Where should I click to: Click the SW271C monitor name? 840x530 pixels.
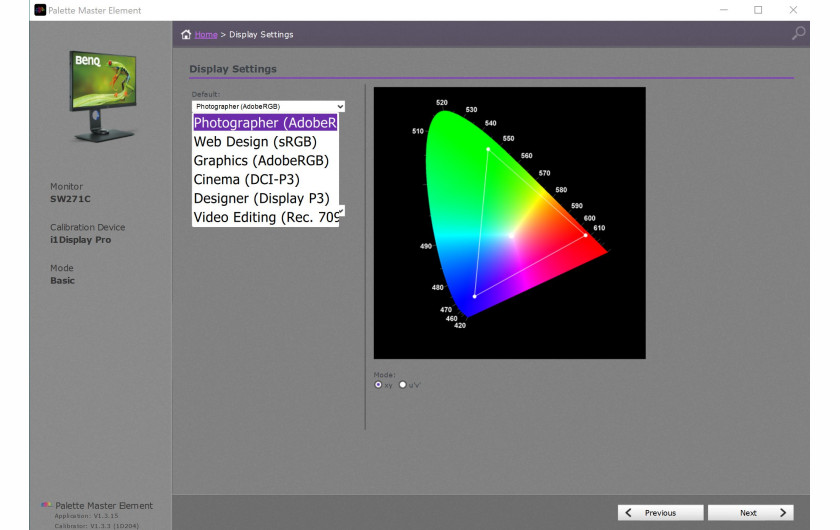70,199
